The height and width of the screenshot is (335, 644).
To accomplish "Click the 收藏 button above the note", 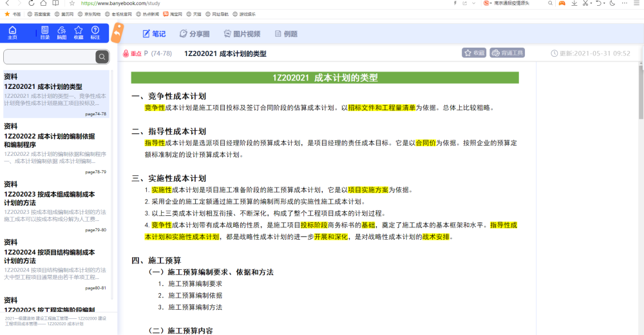I will pyautogui.click(x=474, y=53).
